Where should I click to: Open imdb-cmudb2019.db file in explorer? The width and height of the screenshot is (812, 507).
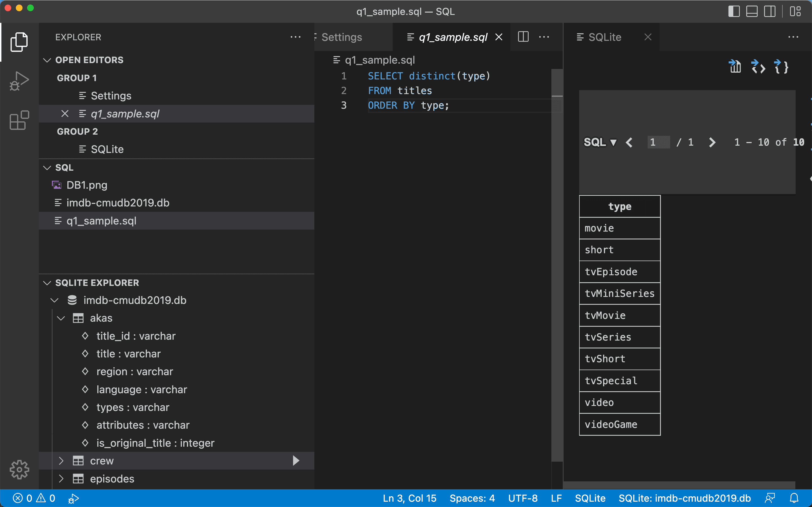tap(118, 203)
